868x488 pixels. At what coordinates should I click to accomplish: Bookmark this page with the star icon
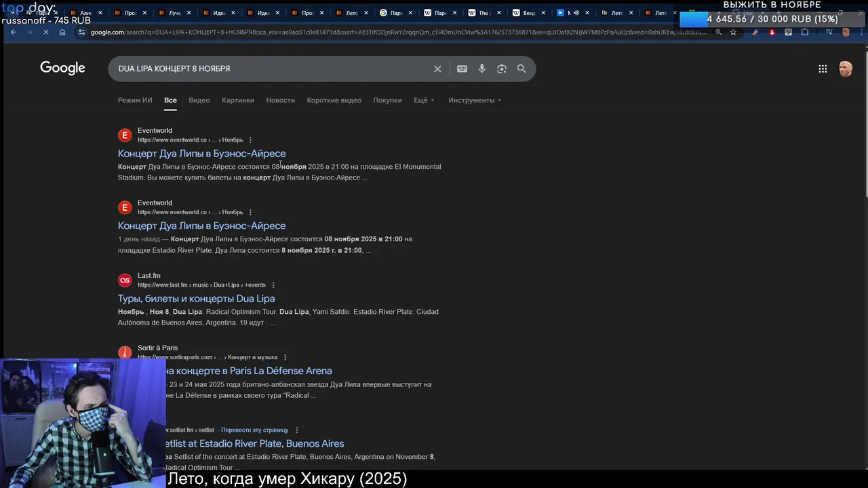[x=733, y=32]
